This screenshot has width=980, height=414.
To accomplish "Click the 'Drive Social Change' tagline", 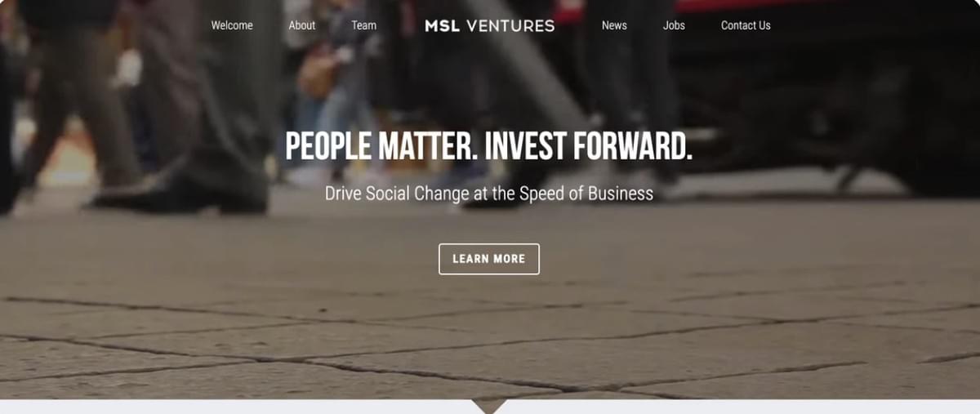I will pos(489,194).
